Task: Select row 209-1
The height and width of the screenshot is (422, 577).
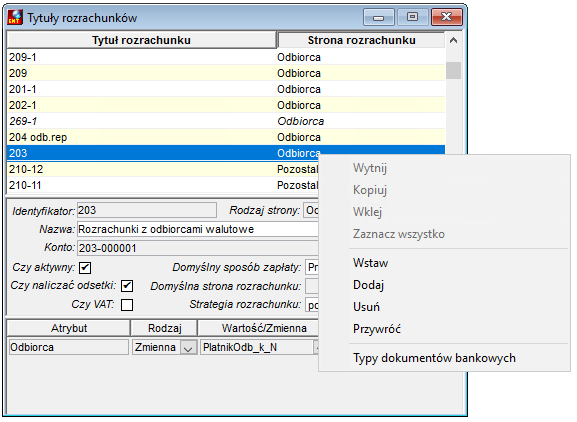Action: [226, 57]
